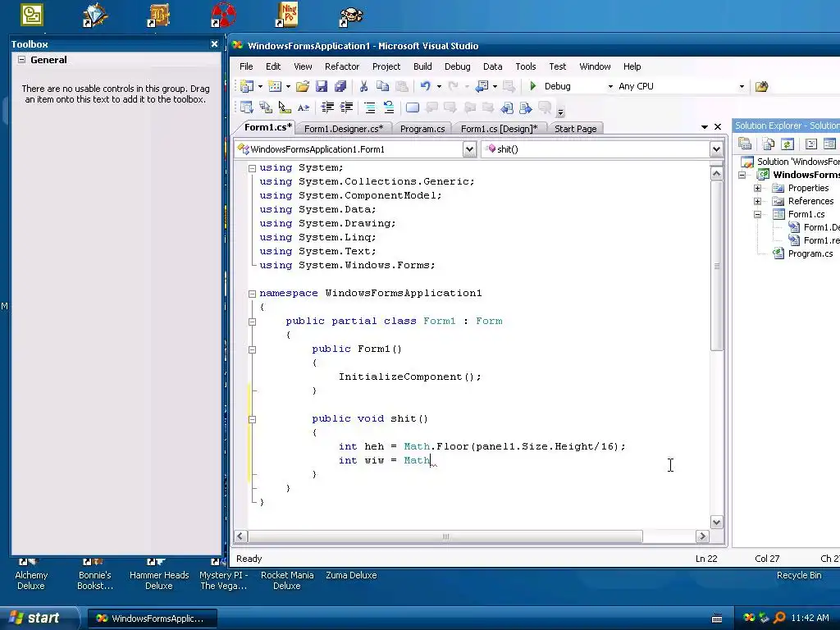This screenshot has height=630, width=840.
Task: Click WindowsFormsApplic... taskbar button
Action: tap(153, 619)
